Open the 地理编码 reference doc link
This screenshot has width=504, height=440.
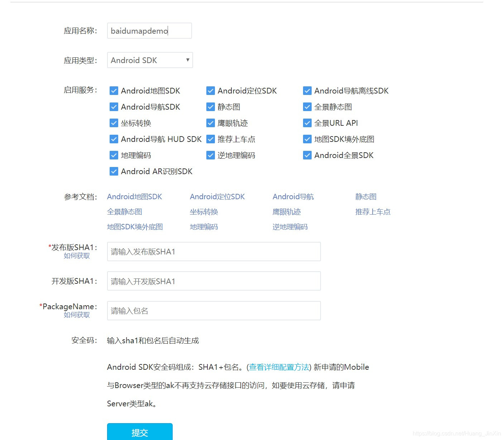[x=204, y=227]
